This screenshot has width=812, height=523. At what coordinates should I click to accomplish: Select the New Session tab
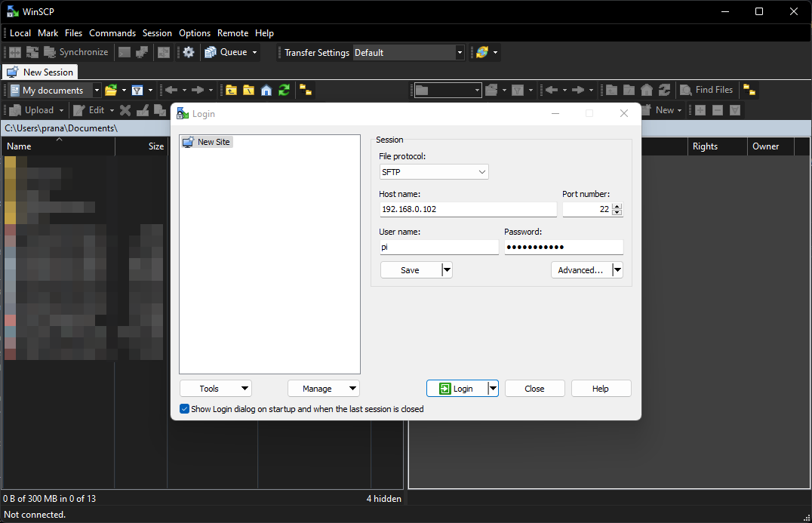click(x=41, y=72)
